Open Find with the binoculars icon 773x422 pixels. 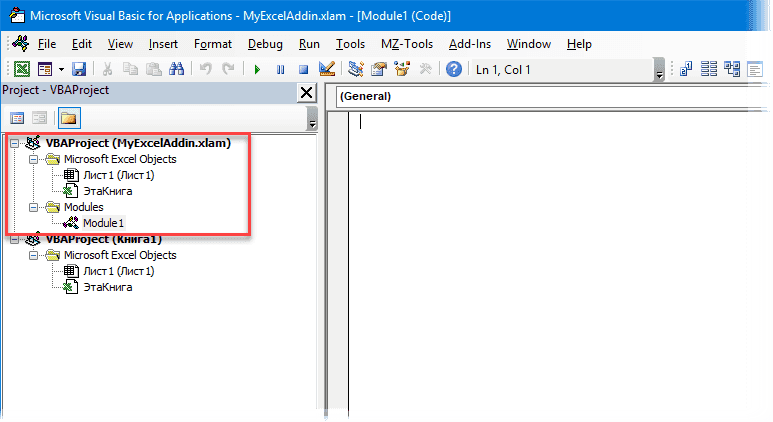tap(176, 69)
